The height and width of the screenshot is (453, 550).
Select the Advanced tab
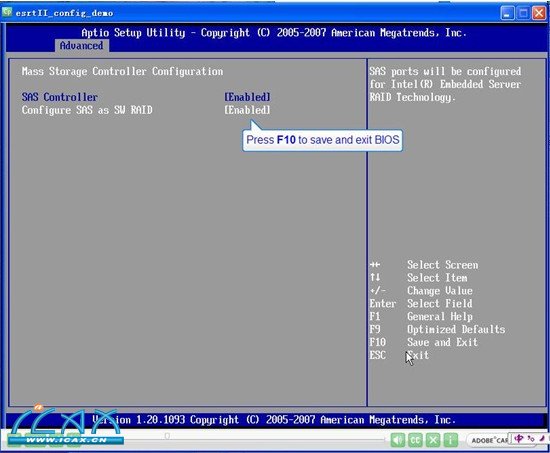coord(81,46)
